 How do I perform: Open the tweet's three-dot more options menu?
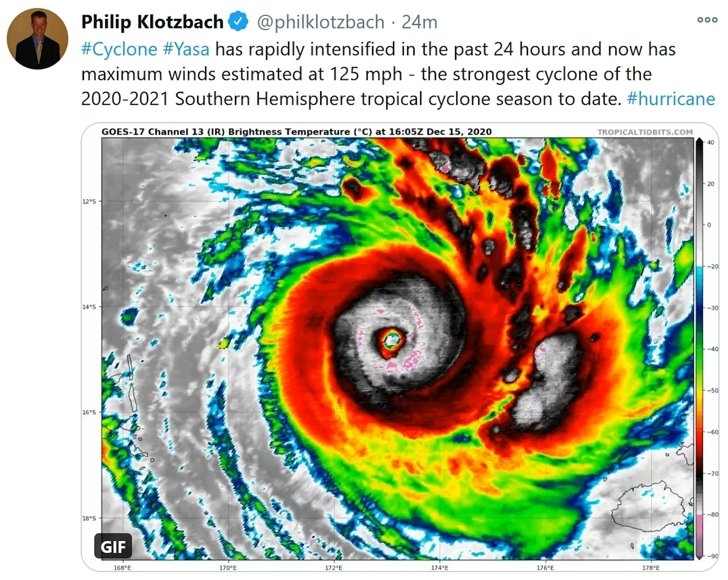tap(707, 20)
